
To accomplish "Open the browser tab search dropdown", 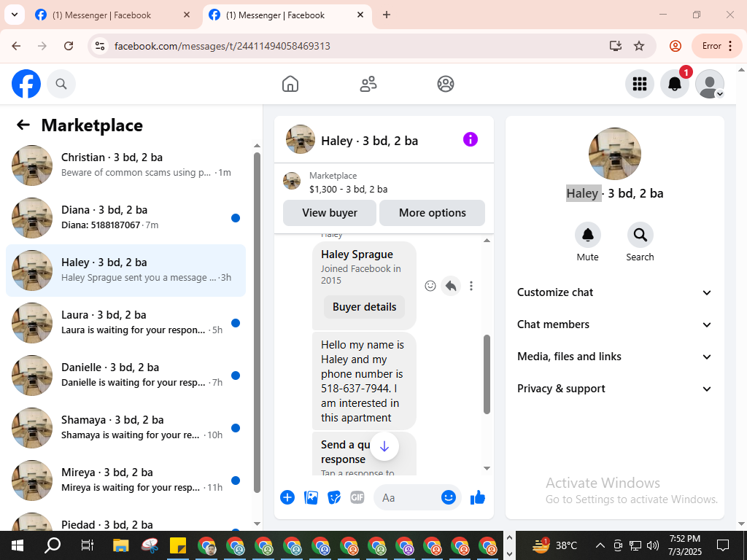I will [15, 15].
